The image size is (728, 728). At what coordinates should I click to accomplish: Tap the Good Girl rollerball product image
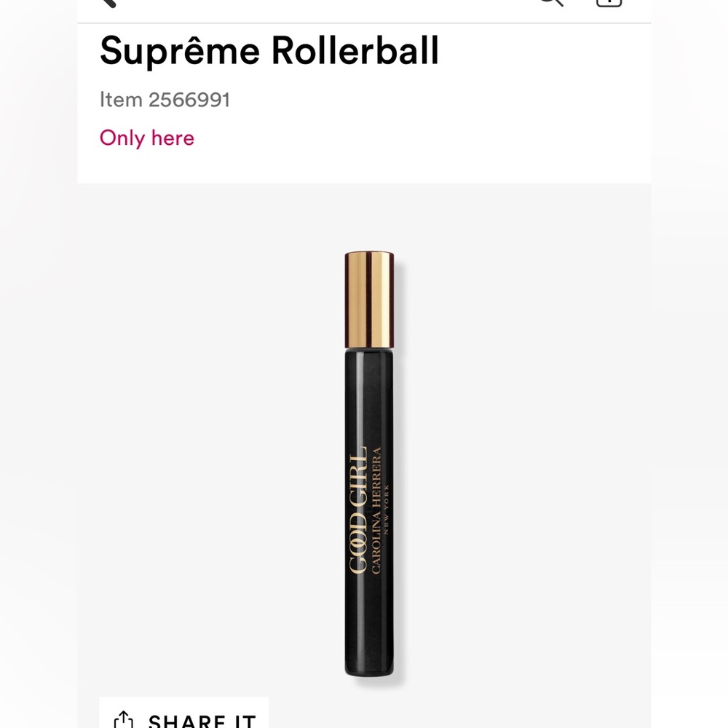(x=368, y=466)
